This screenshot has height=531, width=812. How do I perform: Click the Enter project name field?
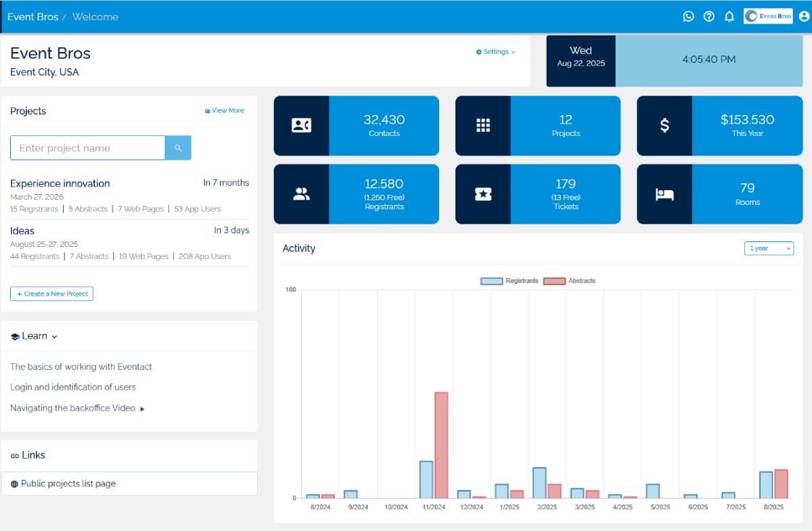(87, 148)
